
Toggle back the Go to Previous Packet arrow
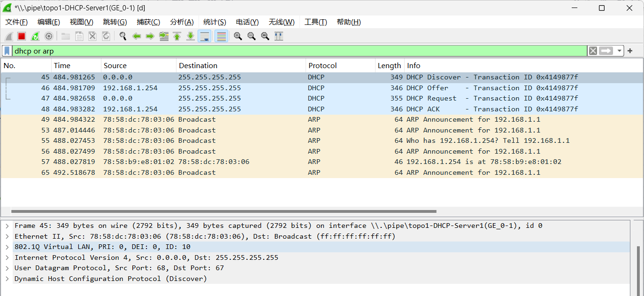pyautogui.click(x=138, y=36)
